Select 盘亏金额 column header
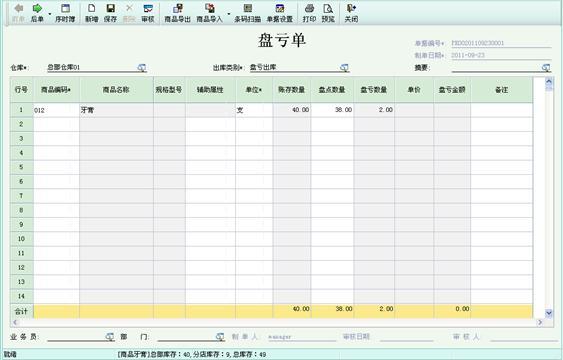This screenshot has width=563, height=360. 452,90
